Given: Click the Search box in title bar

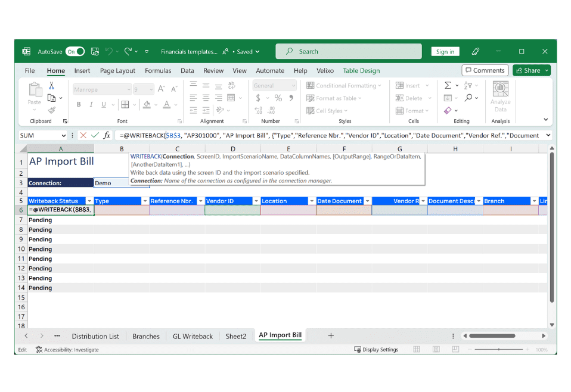Looking at the screenshot, I should coord(348,52).
